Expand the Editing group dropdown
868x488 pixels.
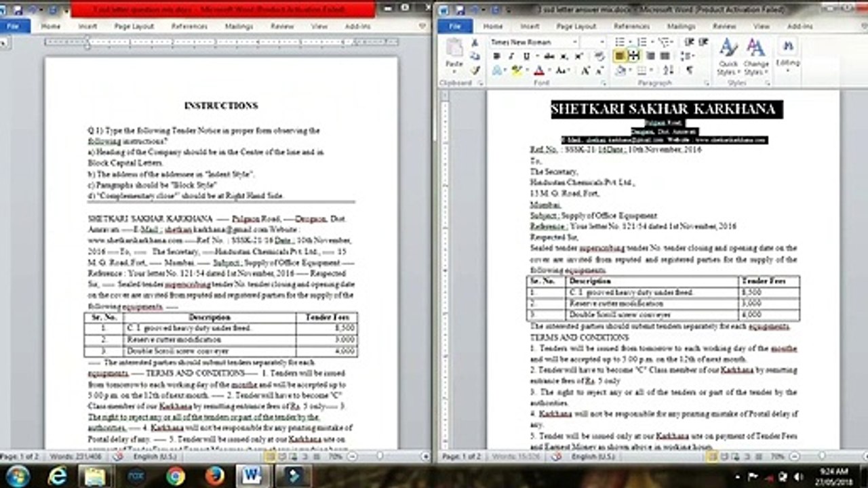point(788,54)
